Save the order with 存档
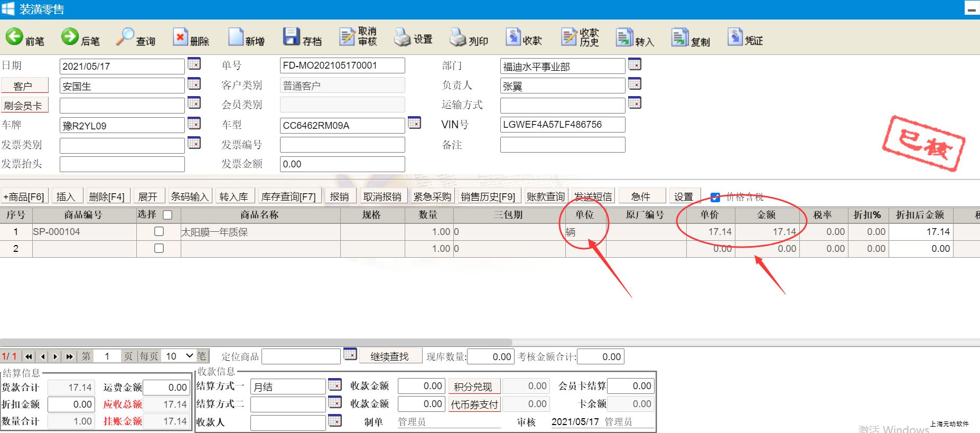This screenshot has width=980, height=433. [x=302, y=38]
